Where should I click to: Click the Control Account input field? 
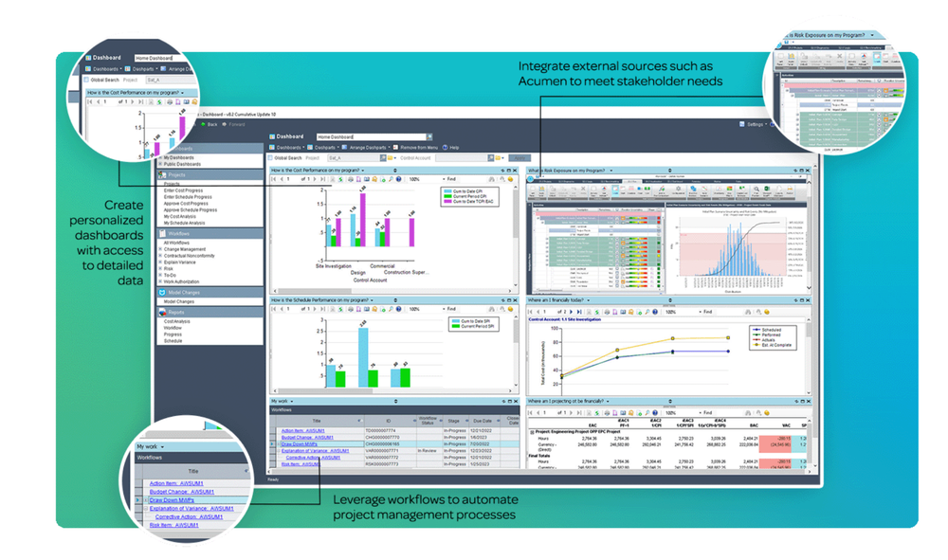[461, 157]
